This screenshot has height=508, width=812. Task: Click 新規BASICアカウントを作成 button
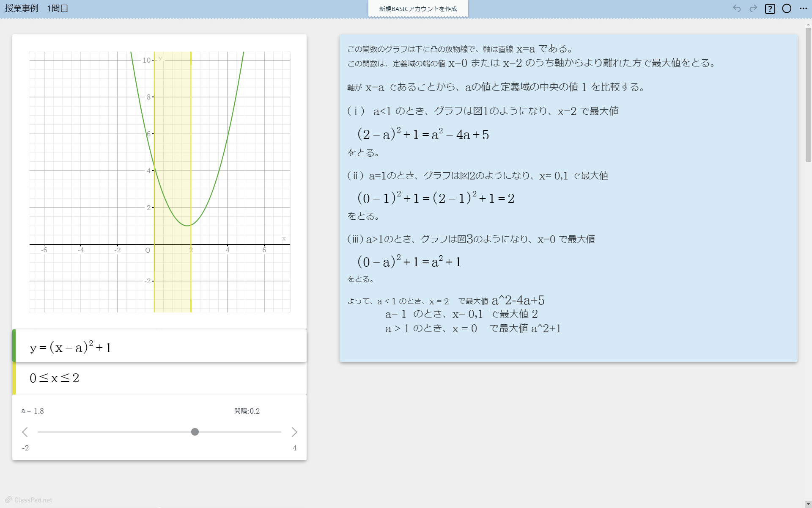click(x=418, y=8)
